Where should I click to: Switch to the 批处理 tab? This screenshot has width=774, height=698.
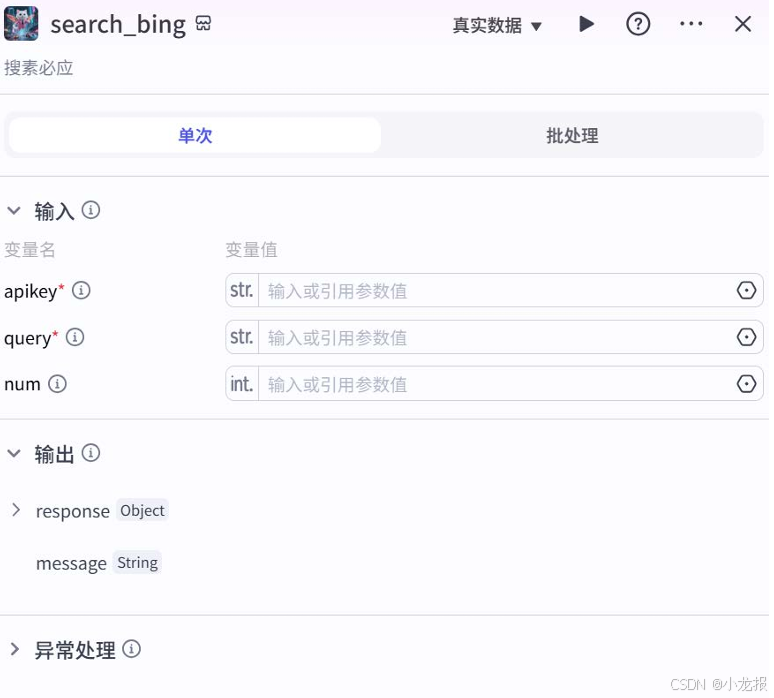(x=572, y=135)
